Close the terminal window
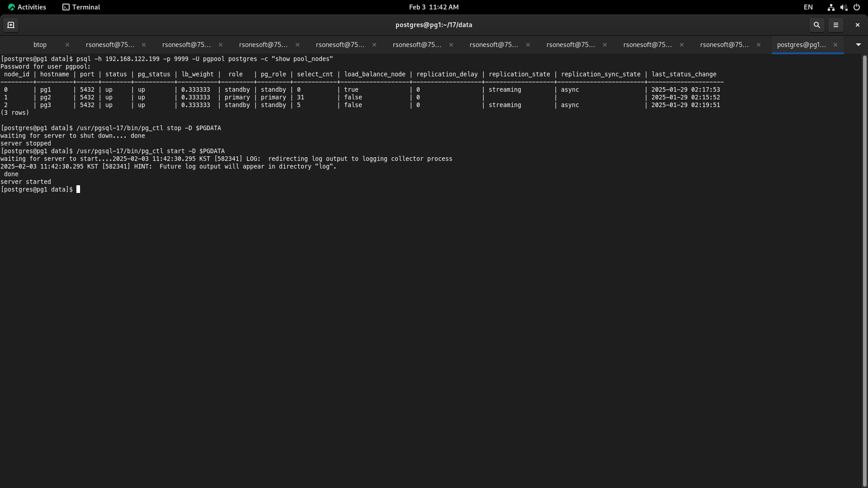This screenshot has width=868, height=488. click(857, 25)
